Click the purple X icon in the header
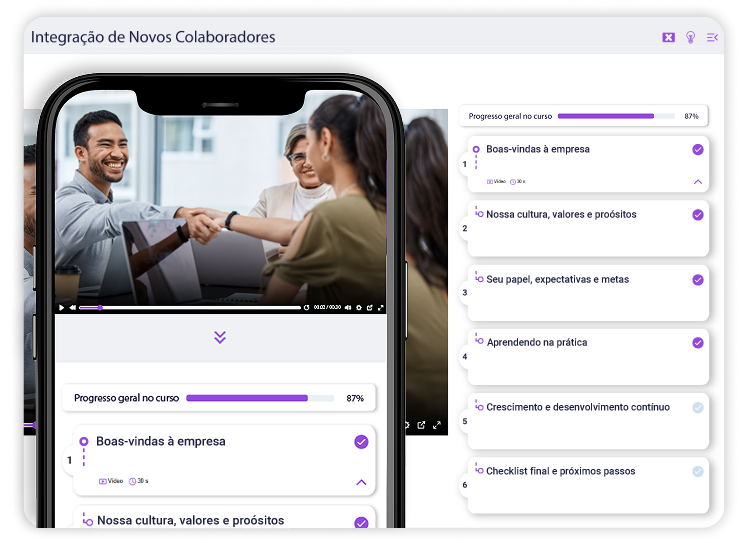The image size is (741, 543). [x=668, y=37]
